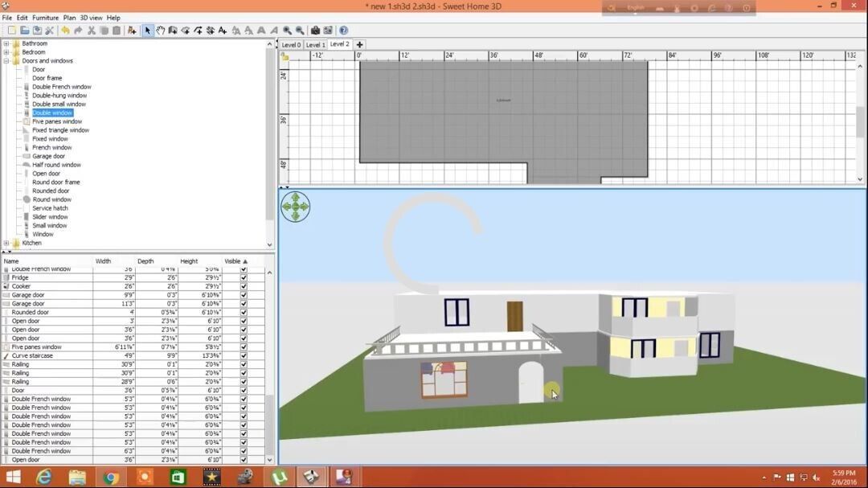
Task: Copy selection using toolbar icon
Action: 104,31
